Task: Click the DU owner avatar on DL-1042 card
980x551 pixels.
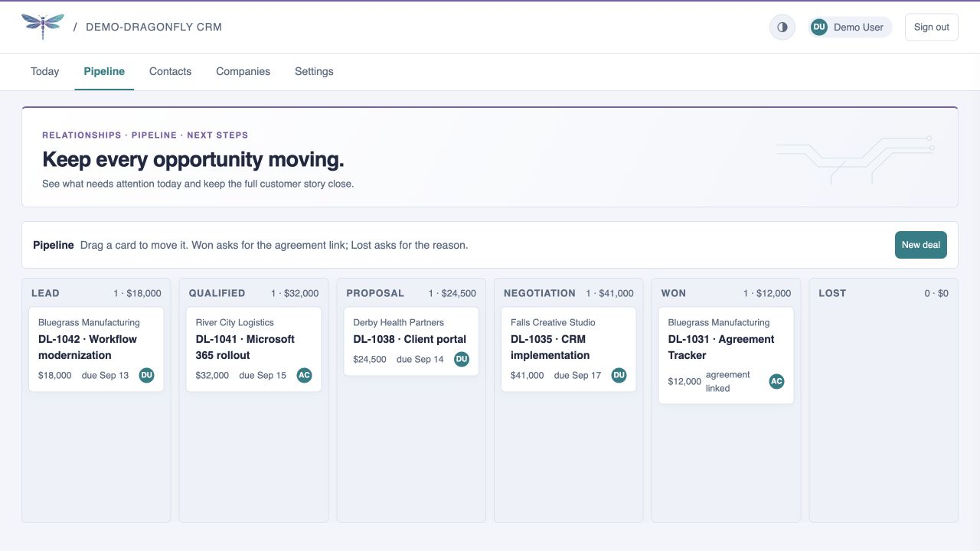Action: coord(146,375)
